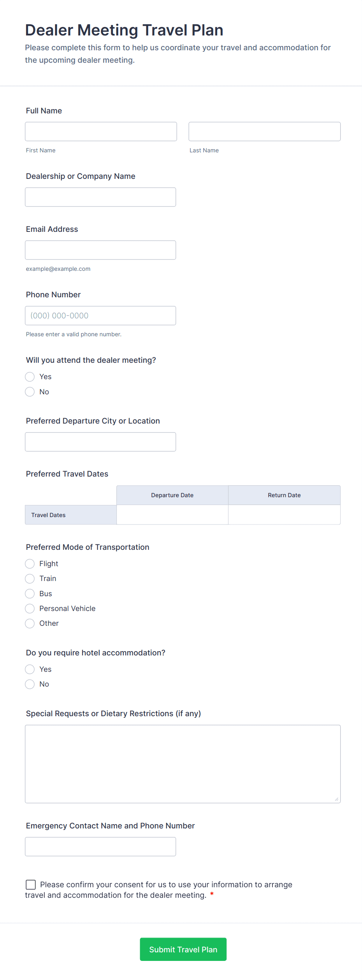
Task: Select Other for mode of transportation
Action: (x=30, y=623)
